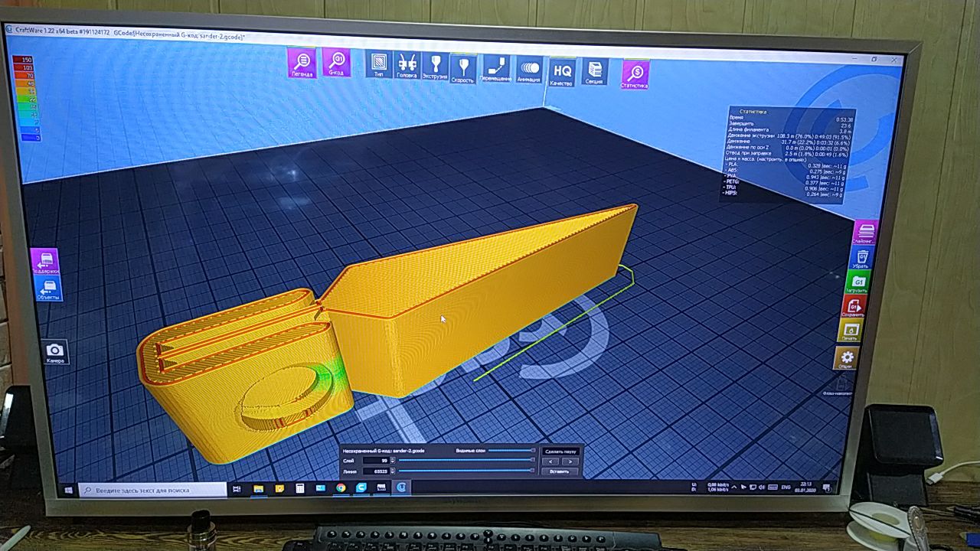Screen dimensions: 980x551
Task: Click the speed legend color scale
Action: pos(28,97)
